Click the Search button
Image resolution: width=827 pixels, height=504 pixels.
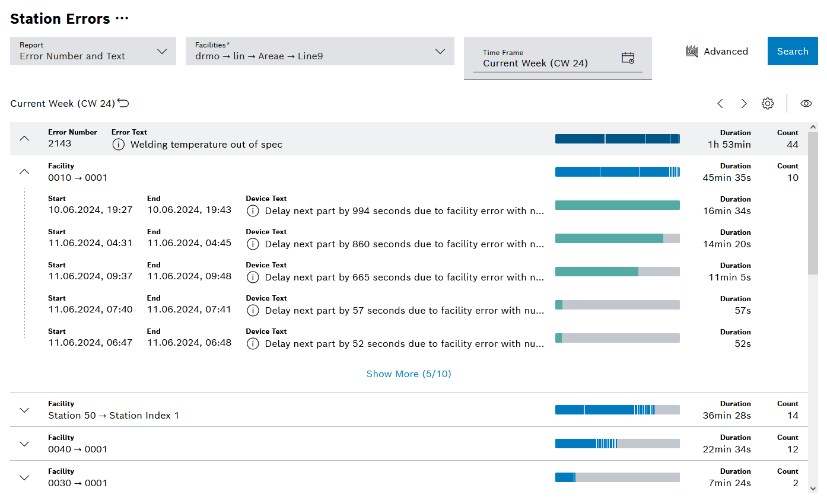click(x=793, y=51)
